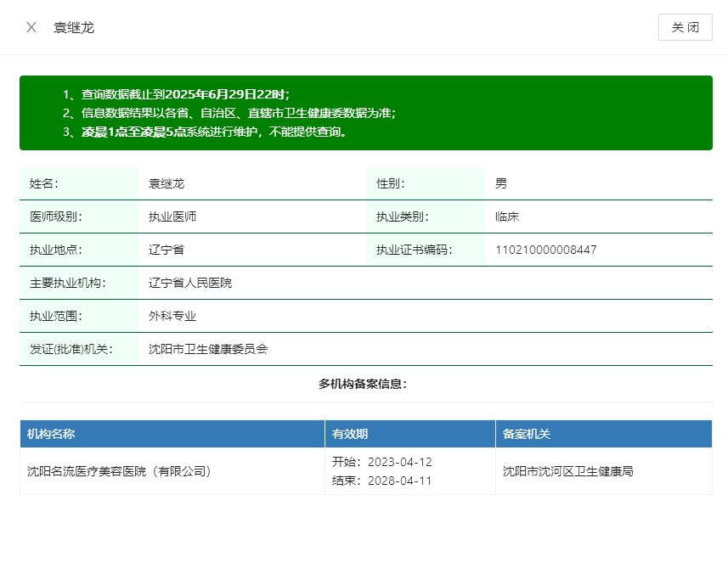Click column header 有效期
The height and width of the screenshot is (568, 728).
[x=350, y=434]
